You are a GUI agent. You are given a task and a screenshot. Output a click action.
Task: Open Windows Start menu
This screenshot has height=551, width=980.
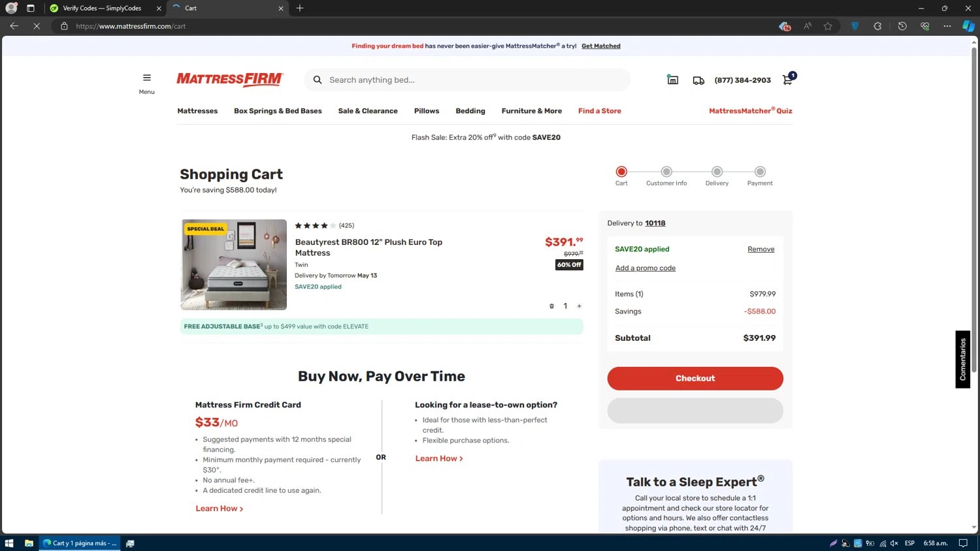pos(9,543)
